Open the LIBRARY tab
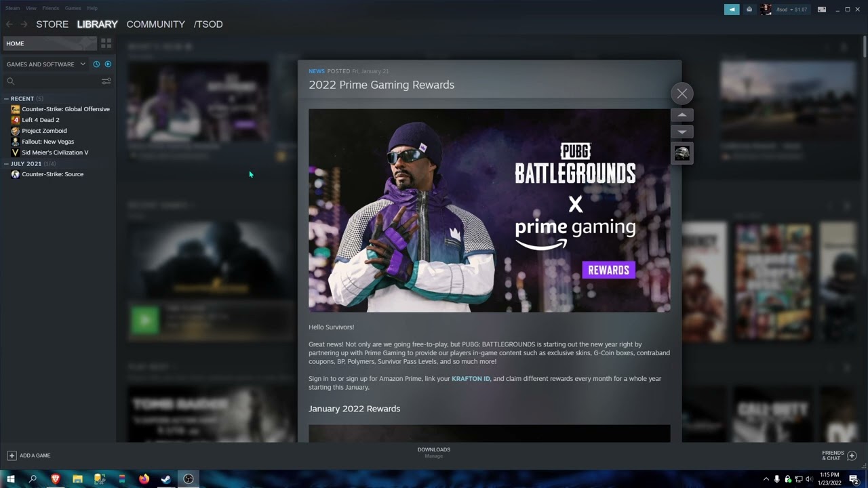 [x=97, y=24]
